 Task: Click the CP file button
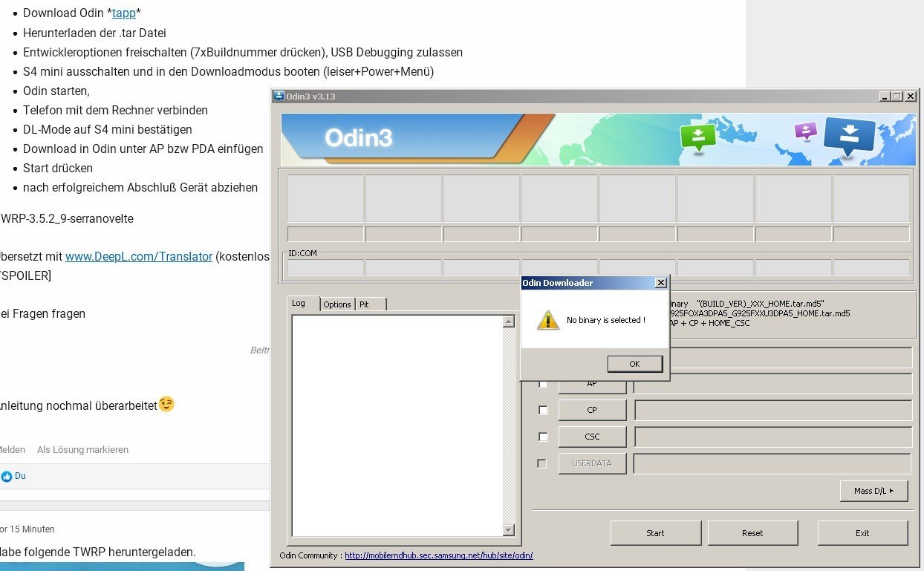[x=592, y=410]
